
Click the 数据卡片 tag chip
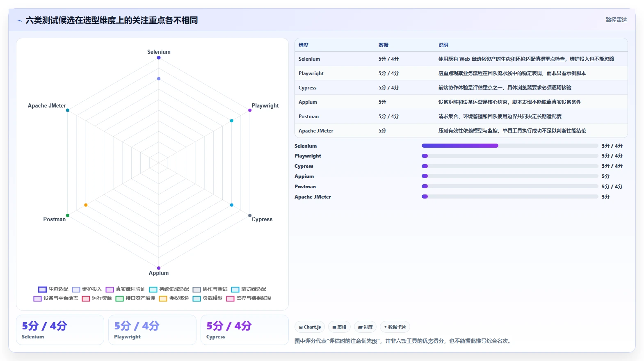(x=395, y=327)
